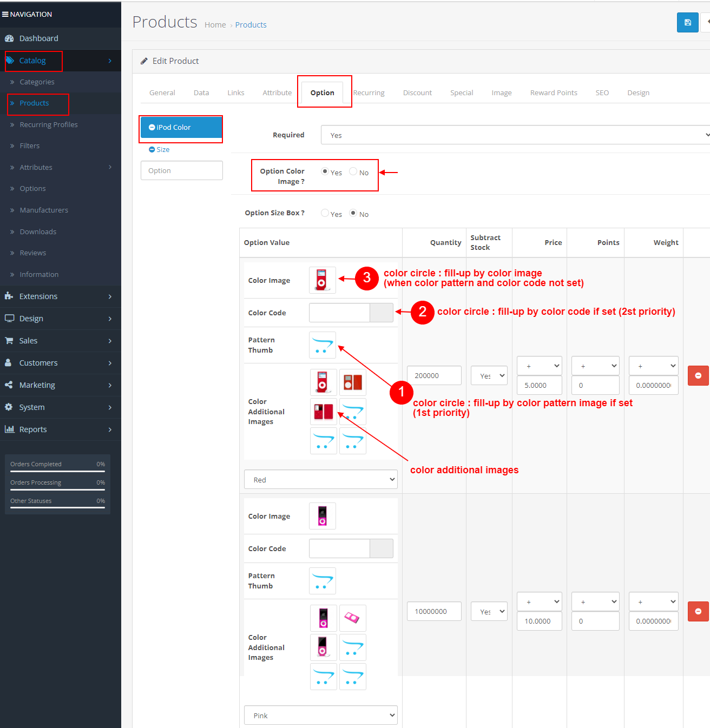This screenshot has width=710, height=728.
Task: Click the System gear icon
Action: pos(9,407)
